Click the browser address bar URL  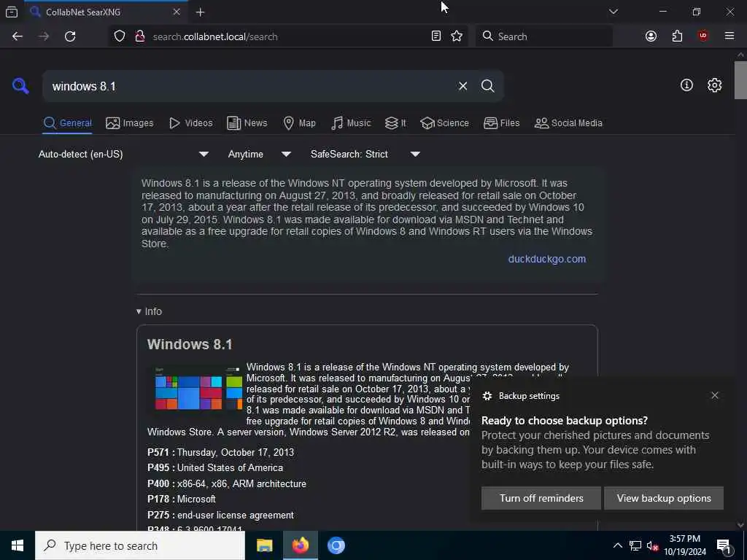click(215, 36)
